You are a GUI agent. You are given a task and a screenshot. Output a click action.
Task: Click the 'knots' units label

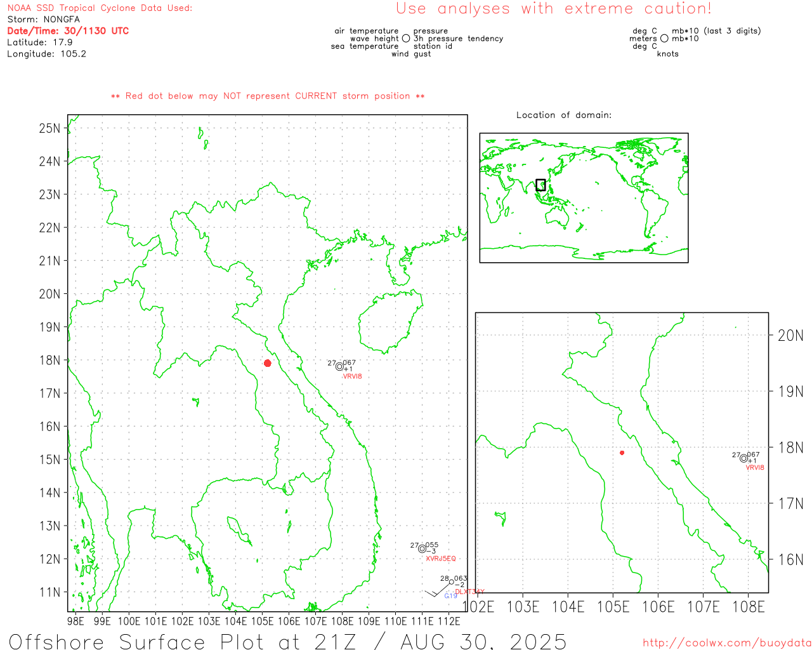(668, 54)
